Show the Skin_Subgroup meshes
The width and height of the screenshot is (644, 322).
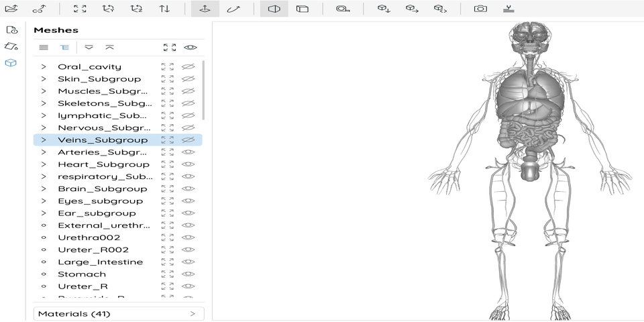188,79
